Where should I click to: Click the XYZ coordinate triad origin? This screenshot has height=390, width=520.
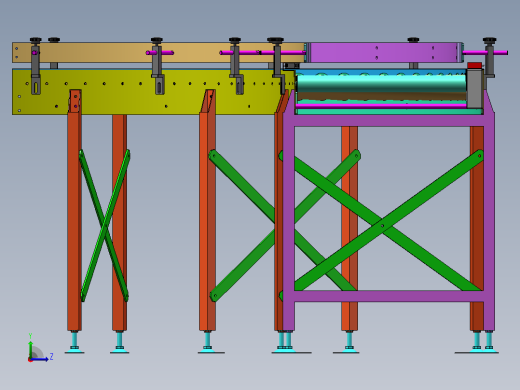(30, 360)
